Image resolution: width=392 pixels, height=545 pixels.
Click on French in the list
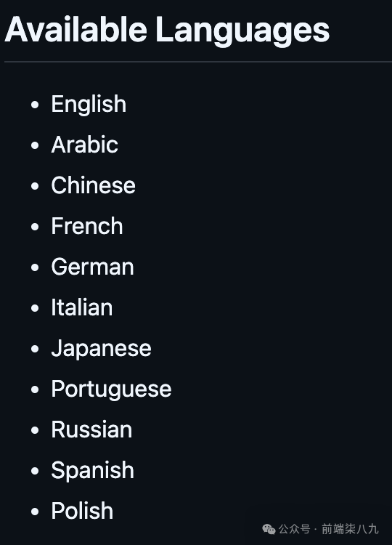pyautogui.click(x=87, y=226)
